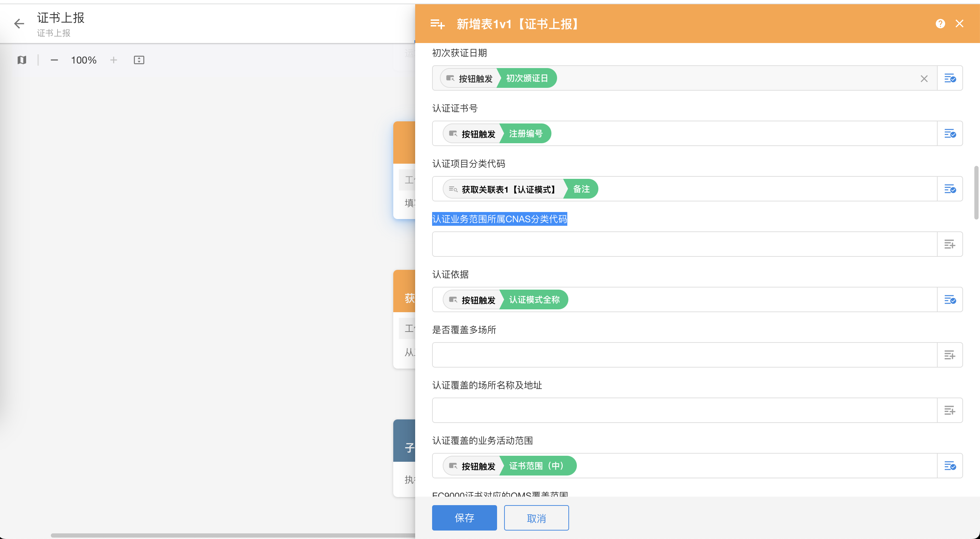Viewport: 980px width, 539px height.
Task: Open field selector for 认证证书号
Action: [950, 134]
